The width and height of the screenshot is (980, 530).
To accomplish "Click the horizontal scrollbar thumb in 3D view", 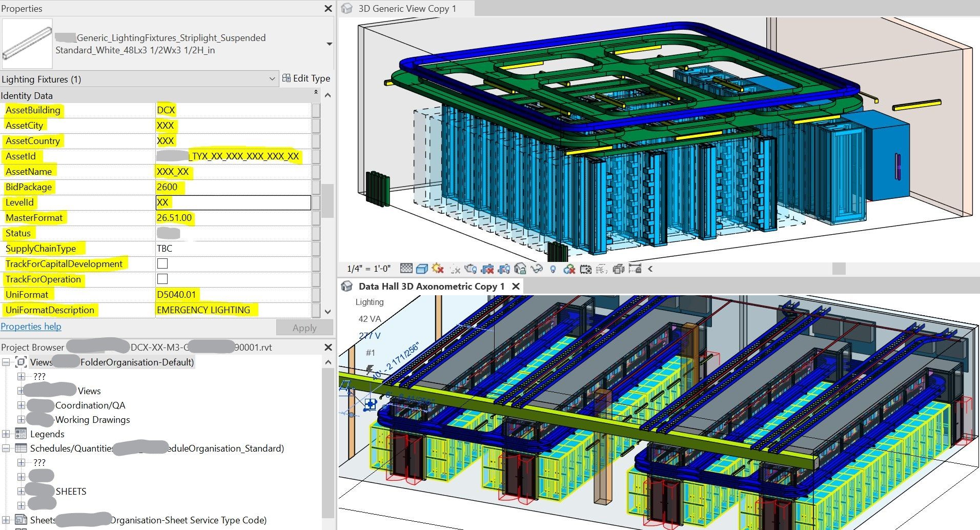I will 839,268.
